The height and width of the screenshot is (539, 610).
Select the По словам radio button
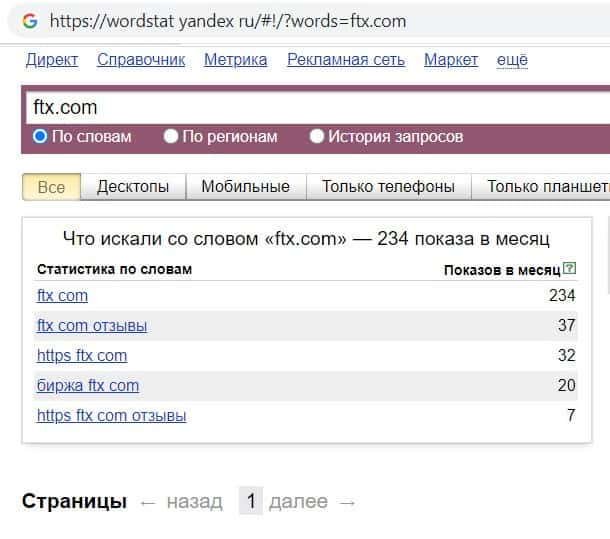pos(41,136)
